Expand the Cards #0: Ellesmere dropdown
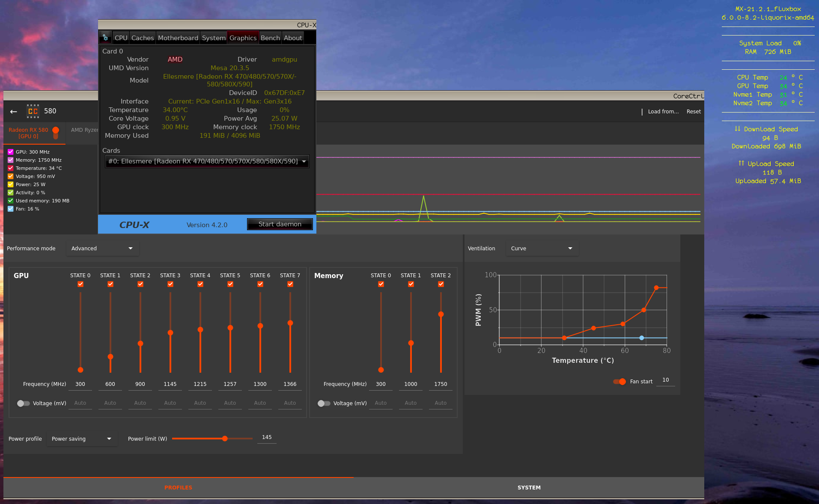The image size is (819, 504). pyautogui.click(x=207, y=161)
